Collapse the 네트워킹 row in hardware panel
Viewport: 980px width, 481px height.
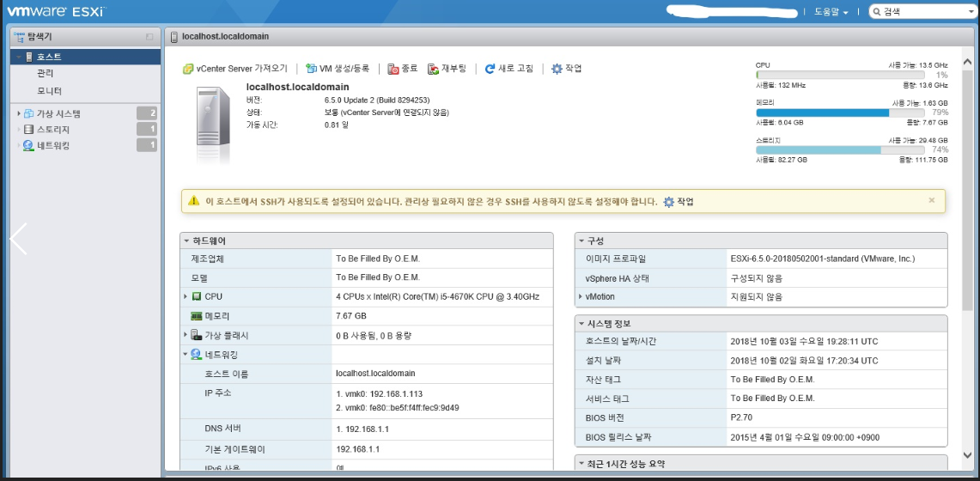(x=186, y=354)
